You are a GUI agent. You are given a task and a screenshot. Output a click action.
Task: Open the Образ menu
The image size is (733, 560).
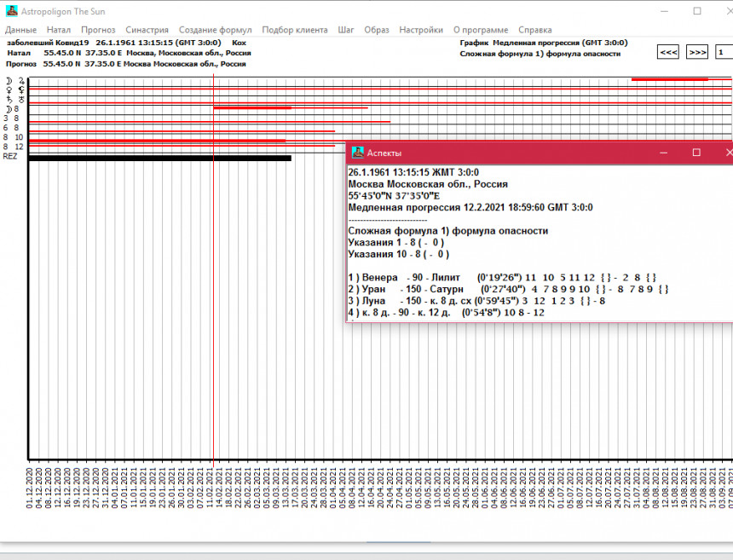click(x=377, y=30)
